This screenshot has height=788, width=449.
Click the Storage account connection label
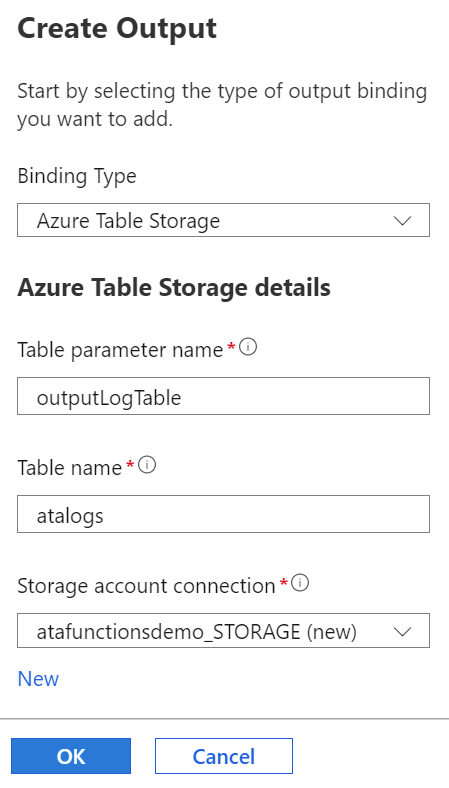coord(146,586)
